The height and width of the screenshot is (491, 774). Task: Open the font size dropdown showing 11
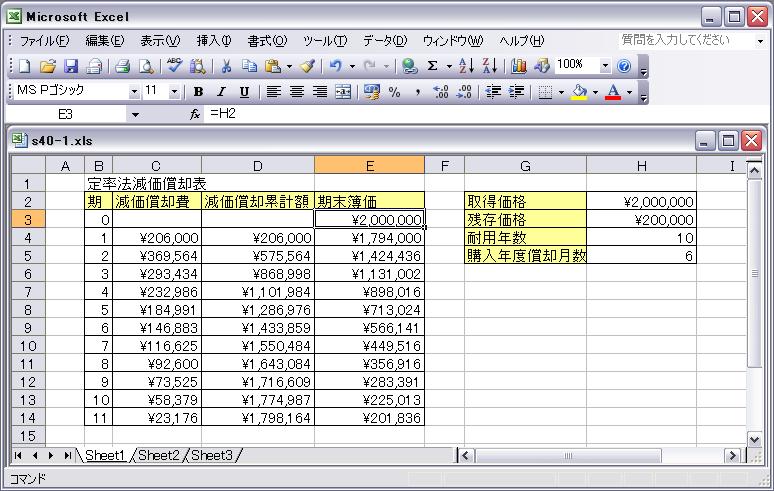point(174,92)
